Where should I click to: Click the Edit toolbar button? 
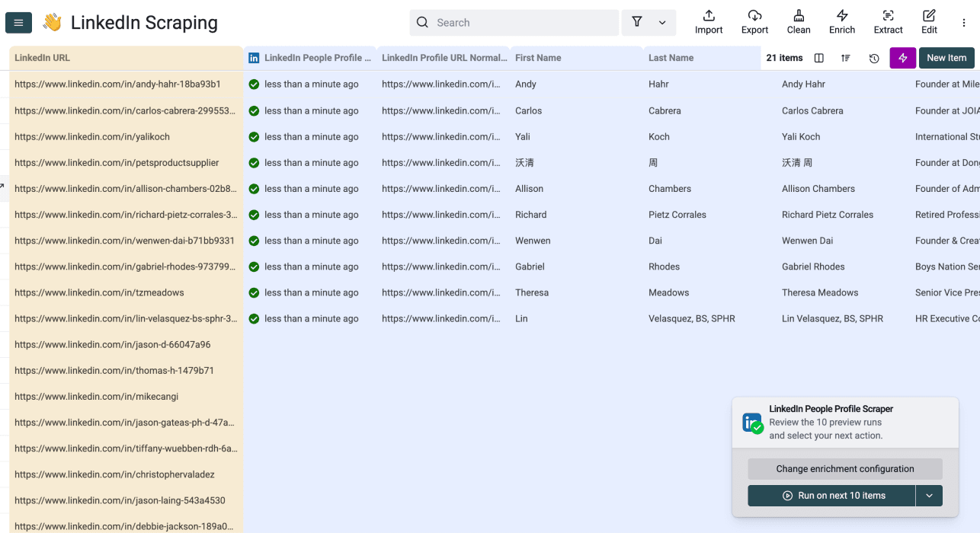(x=929, y=22)
